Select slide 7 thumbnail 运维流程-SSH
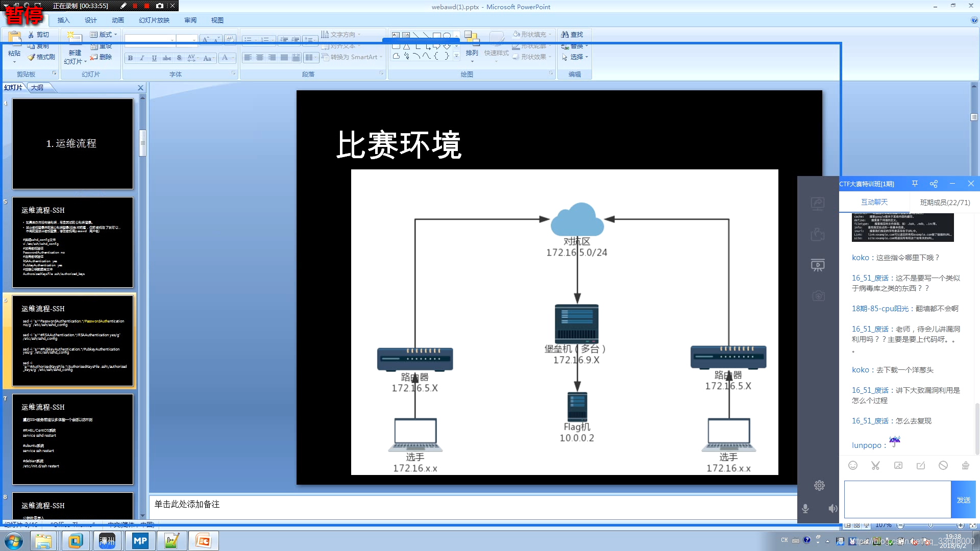Viewport: 980px width, 551px height. [72, 439]
